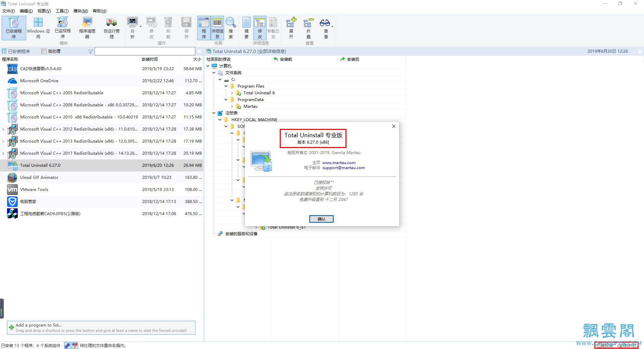
Task: Clear the program filter with X
Action: click(199, 51)
